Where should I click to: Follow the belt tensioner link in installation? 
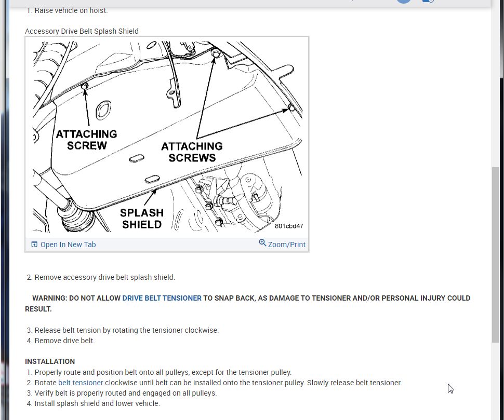81,383
